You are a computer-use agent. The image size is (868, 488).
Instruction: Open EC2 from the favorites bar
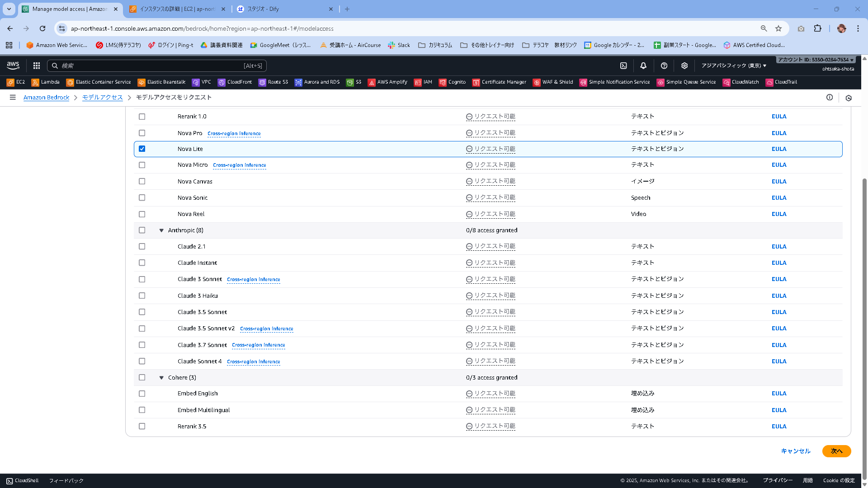16,82
